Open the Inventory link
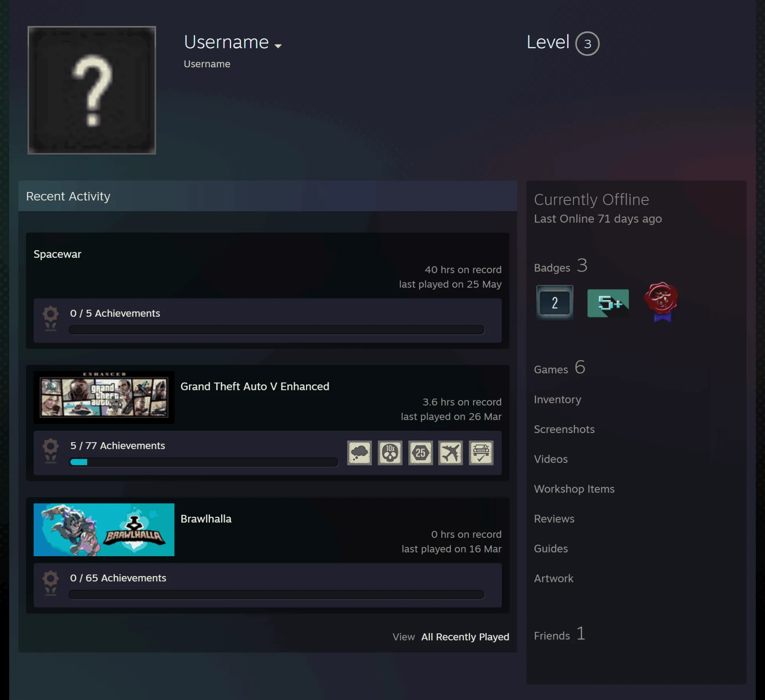 coord(557,399)
